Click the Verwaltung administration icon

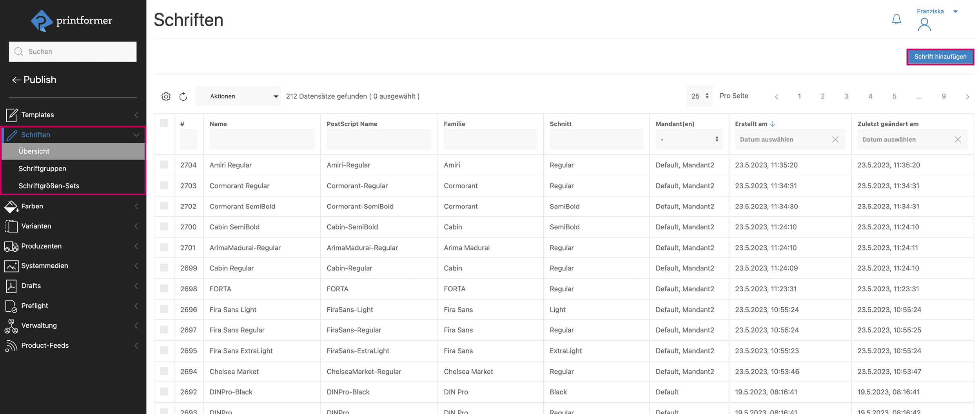pyautogui.click(x=11, y=325)
